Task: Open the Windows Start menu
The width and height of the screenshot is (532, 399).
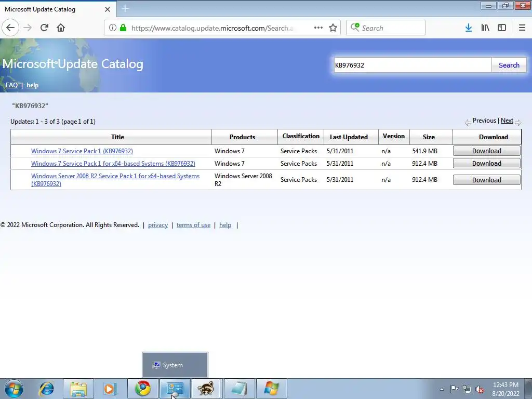Action: [x=14, y=389]
